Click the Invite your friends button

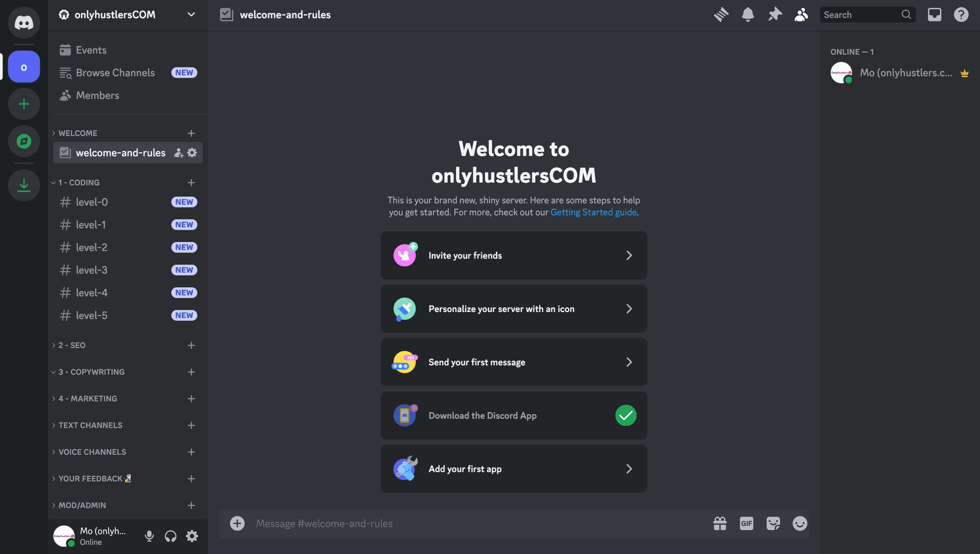point(513,254)
